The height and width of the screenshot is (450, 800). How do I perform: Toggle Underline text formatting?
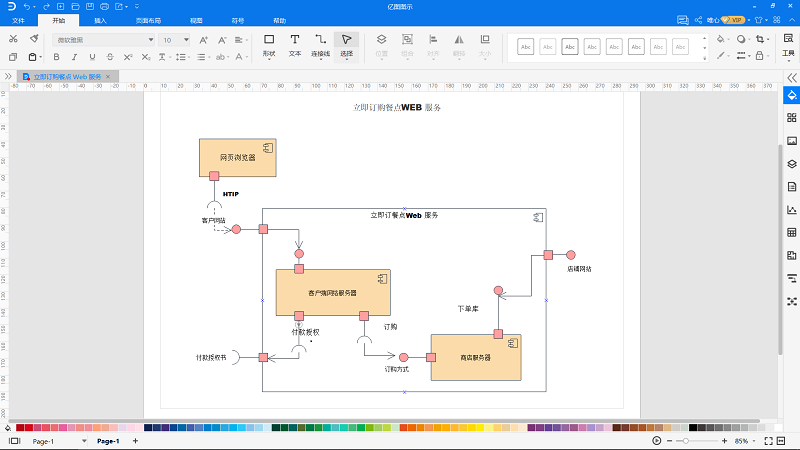pyautogui.click(x=92, y=57)
